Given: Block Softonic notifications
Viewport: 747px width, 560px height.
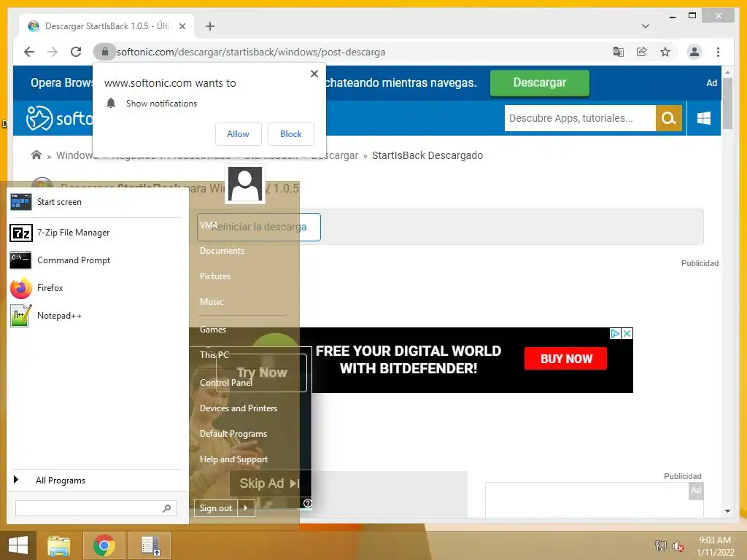Looking at the screenshot, I should click(x=290, y=134).
